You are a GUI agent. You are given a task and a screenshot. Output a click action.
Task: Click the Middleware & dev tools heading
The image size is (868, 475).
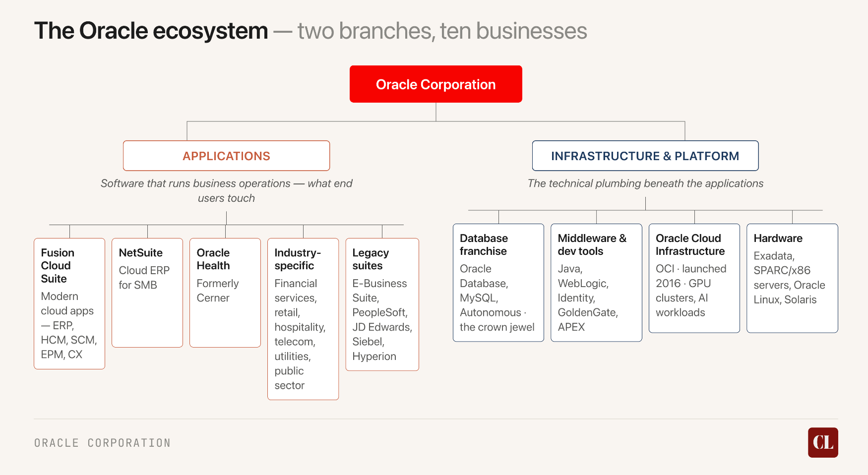point(592,245)
